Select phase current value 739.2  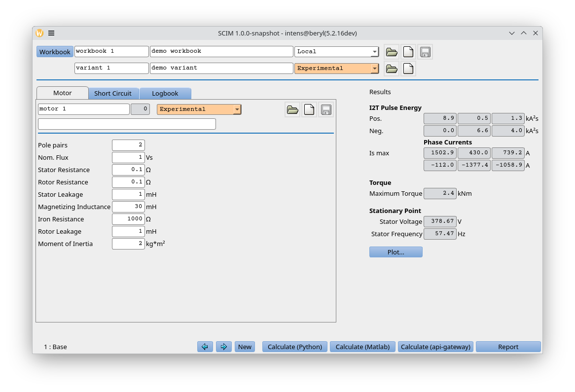point(508,153)
